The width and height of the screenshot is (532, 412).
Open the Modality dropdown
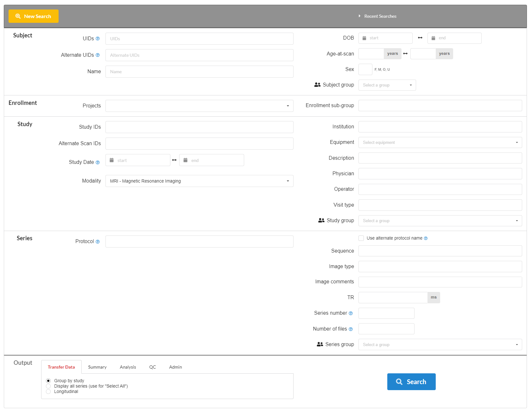coord(199,181)
